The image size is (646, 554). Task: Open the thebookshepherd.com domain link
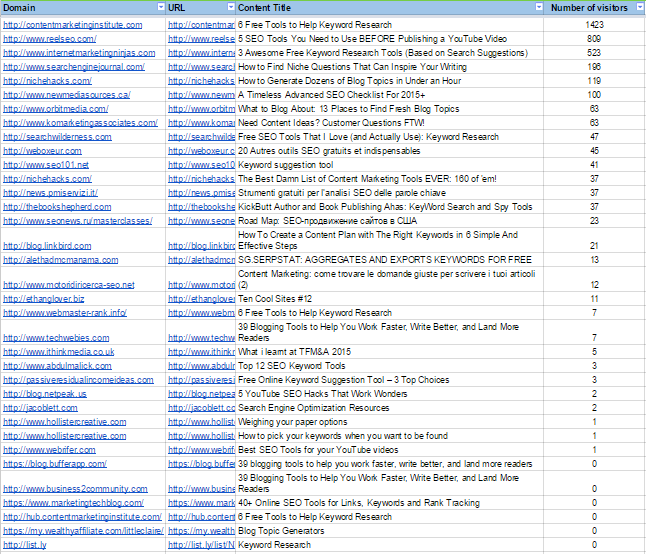point(57,207)
